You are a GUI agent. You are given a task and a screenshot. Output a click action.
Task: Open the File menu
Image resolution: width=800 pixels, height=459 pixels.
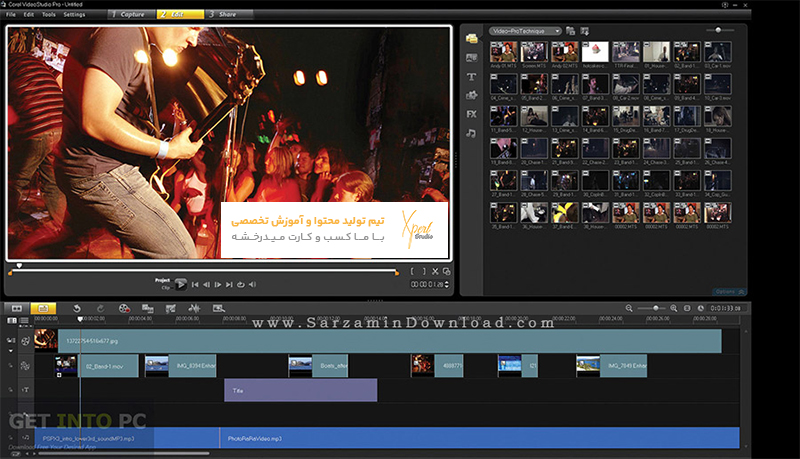pos(11,15)
